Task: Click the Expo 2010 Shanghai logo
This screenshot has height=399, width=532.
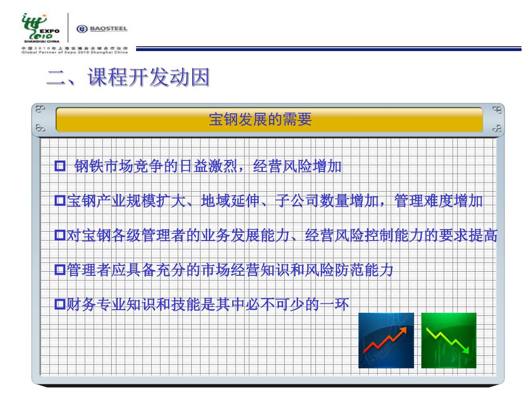Action: (x=41, y=28)
